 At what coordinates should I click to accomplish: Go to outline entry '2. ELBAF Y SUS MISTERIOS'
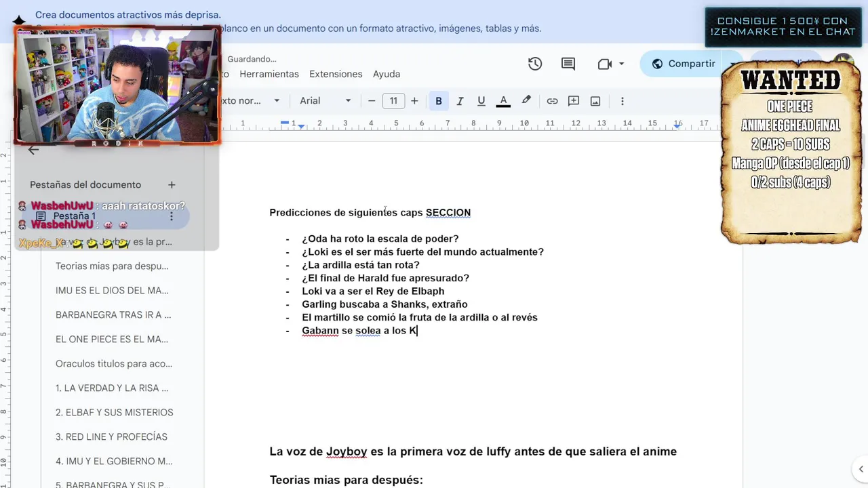(115, 413)
